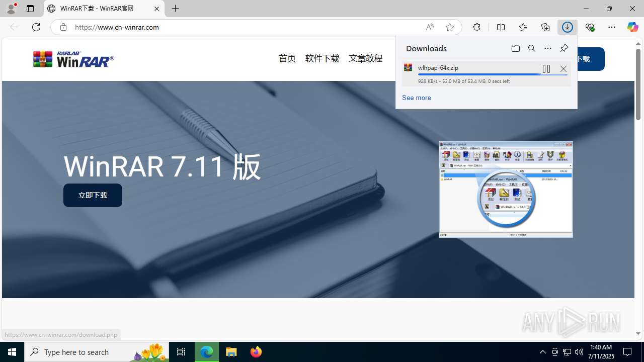644x362 pixels.
Task: Refresh the current page
Action: click(x=36, y=27)
